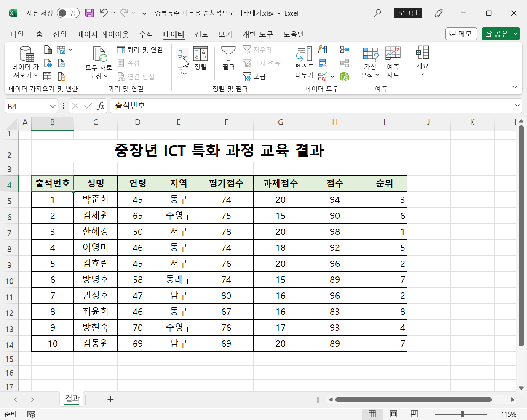Open What-If Analysis (가상 분석) menu
Screen dimensions: 527x420
(x=370, y=63)
